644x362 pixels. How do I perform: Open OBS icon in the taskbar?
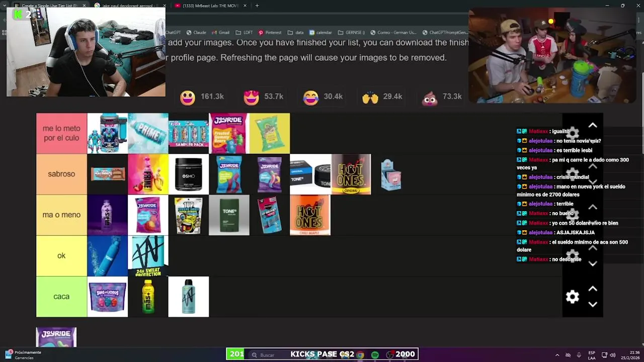point(389,355)
